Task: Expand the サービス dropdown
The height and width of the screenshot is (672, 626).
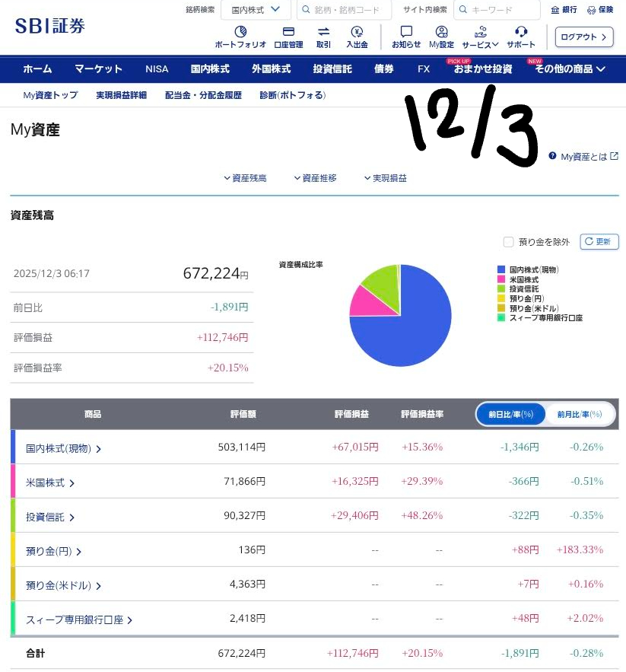Action: 480,32
